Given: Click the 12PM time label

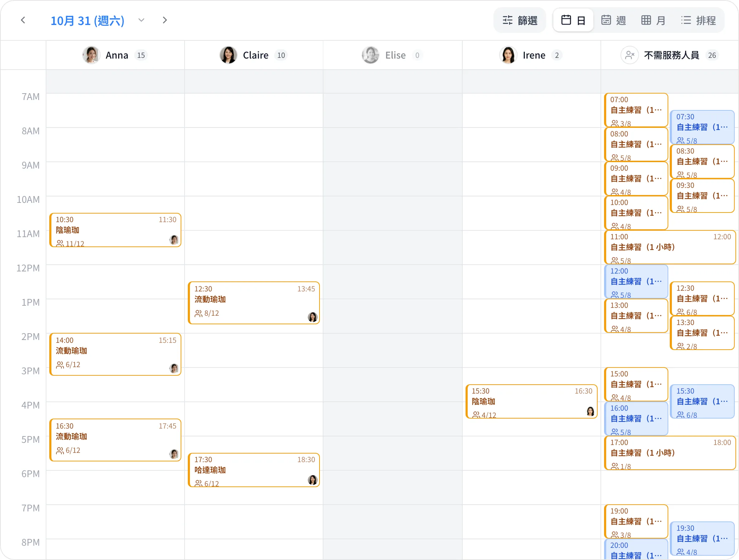Looking at the screenshot, I should coord(28,268).
